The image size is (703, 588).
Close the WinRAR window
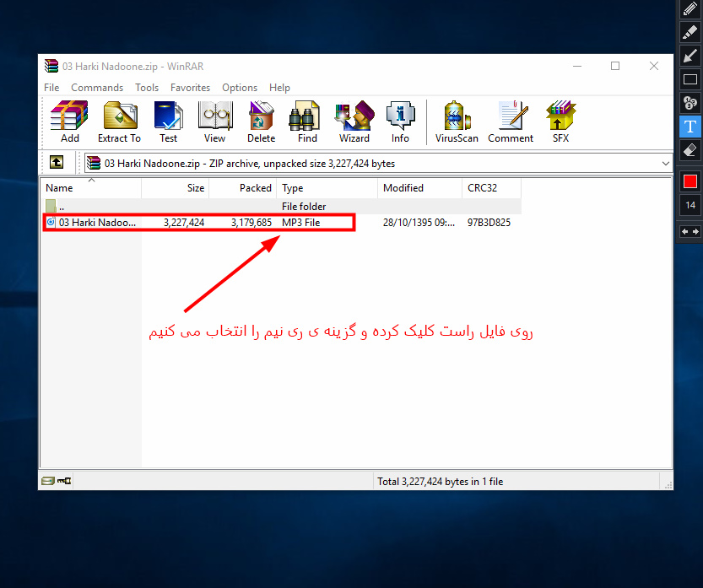tap(654, 67)
